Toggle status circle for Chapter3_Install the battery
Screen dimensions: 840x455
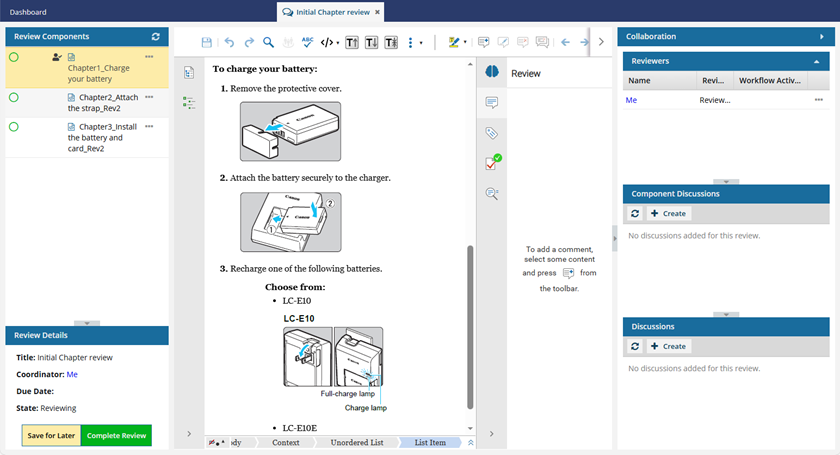[14, 127]
